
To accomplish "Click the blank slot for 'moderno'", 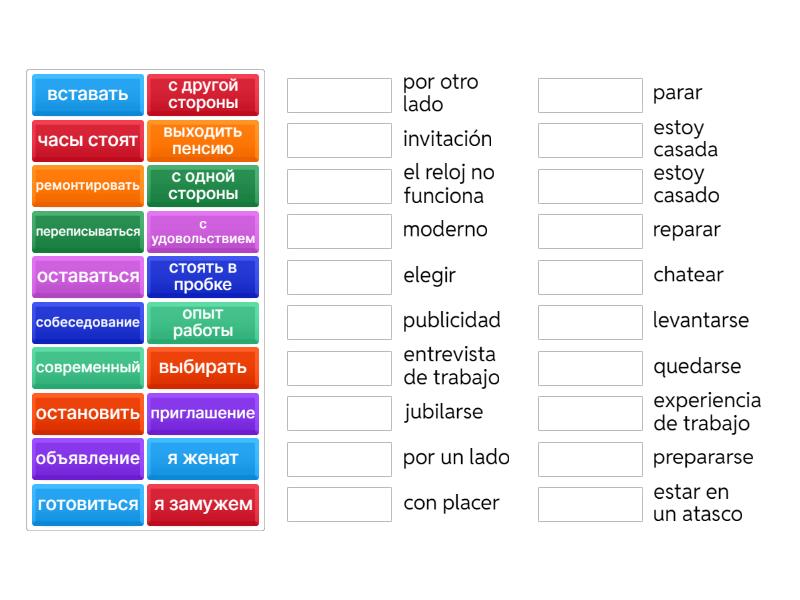I will pos(339,231).
